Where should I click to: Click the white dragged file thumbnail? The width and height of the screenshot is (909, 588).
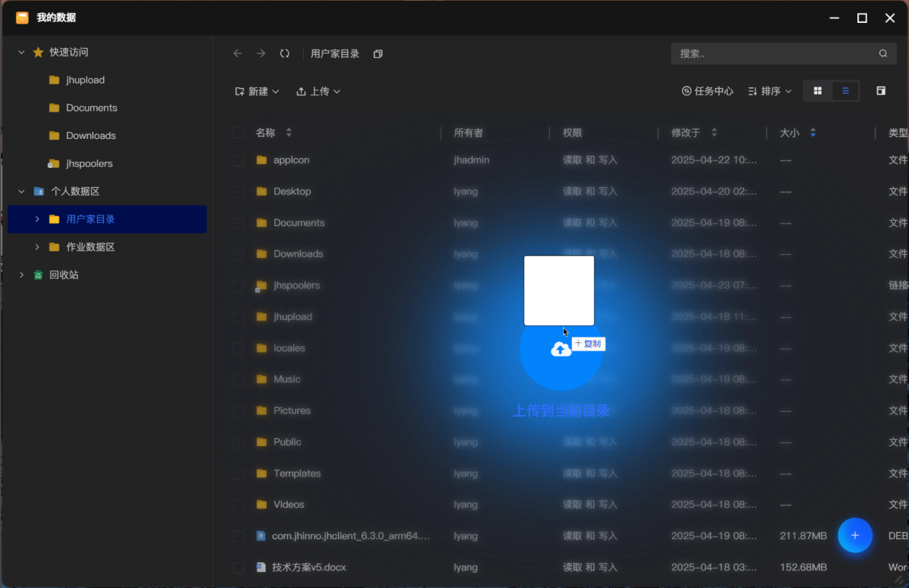coord(559,290)
